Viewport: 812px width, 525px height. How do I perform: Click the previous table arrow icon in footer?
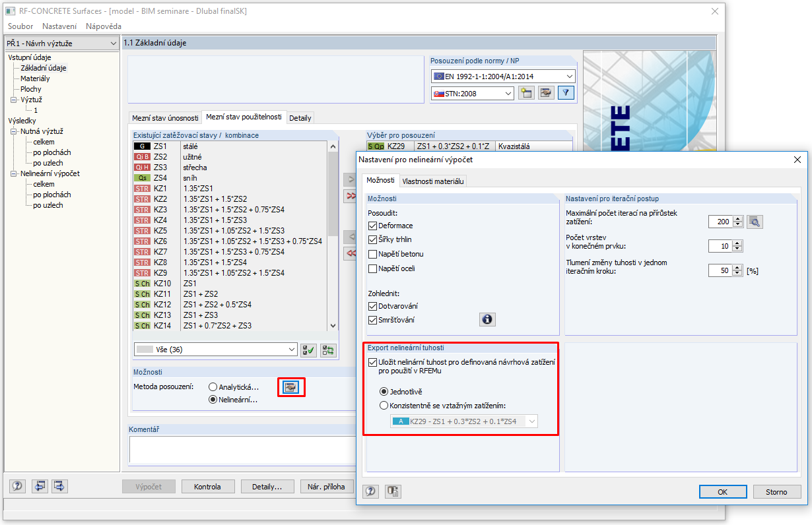tap(41, 486)
